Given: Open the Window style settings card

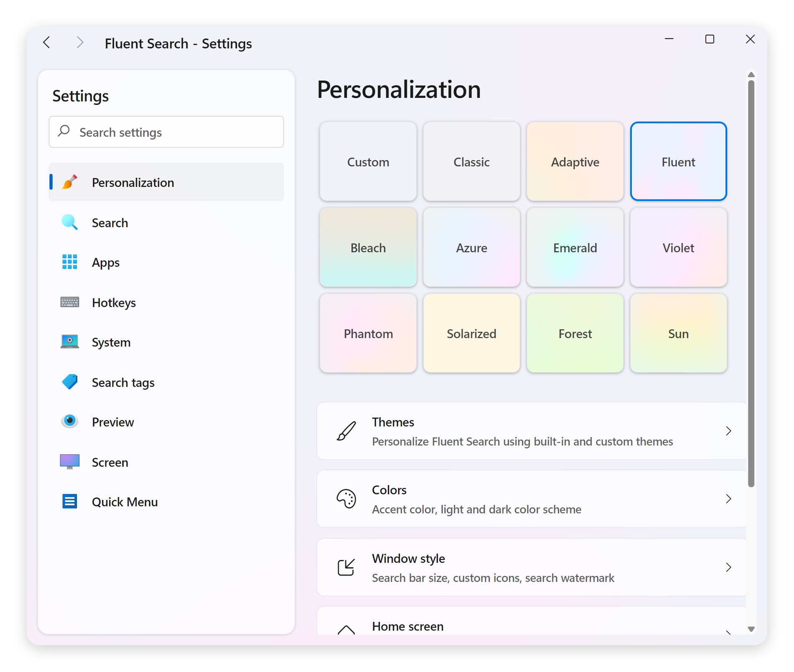Looking at the screenshot, I should [x=532, y=567].
